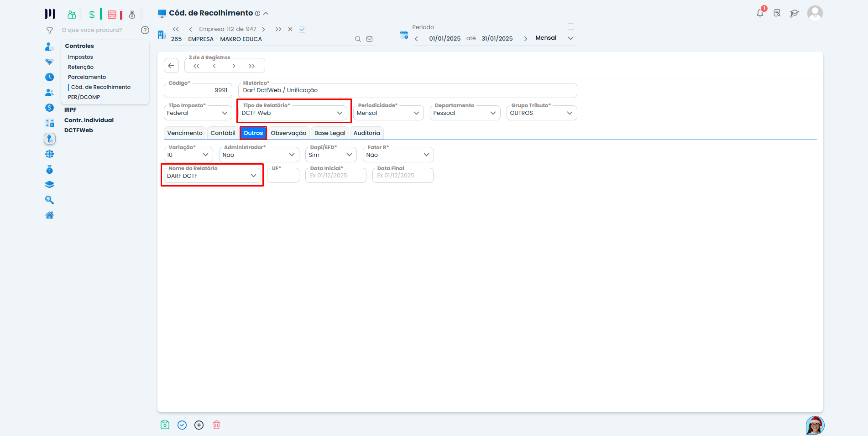Open the Tipo de Relatório dropdown
The width and height of the screenshot is (868, 436).
340,113
